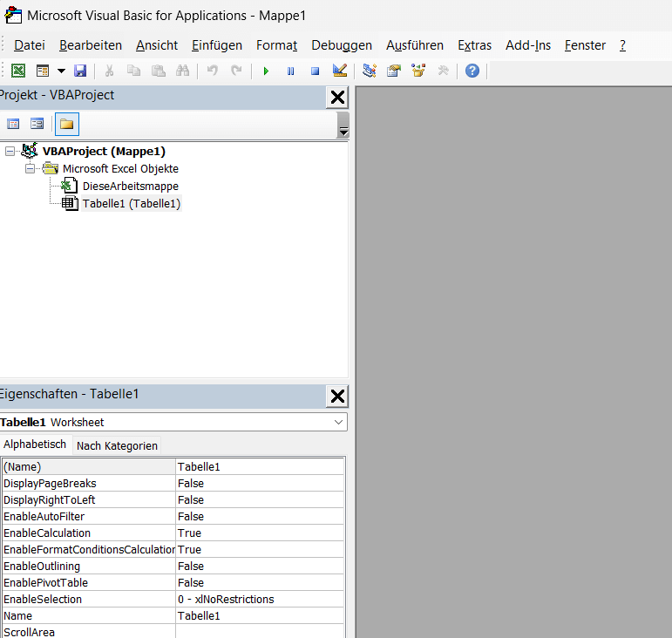Run the macro with the green play icon
This screenshot has height=638, width=672.
pos(266,71)
